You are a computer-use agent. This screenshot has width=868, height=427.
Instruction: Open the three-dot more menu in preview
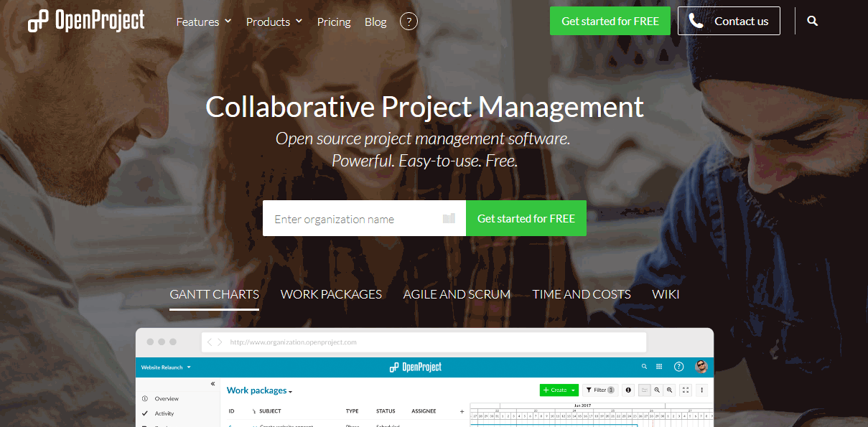click(x=702, y=390)
